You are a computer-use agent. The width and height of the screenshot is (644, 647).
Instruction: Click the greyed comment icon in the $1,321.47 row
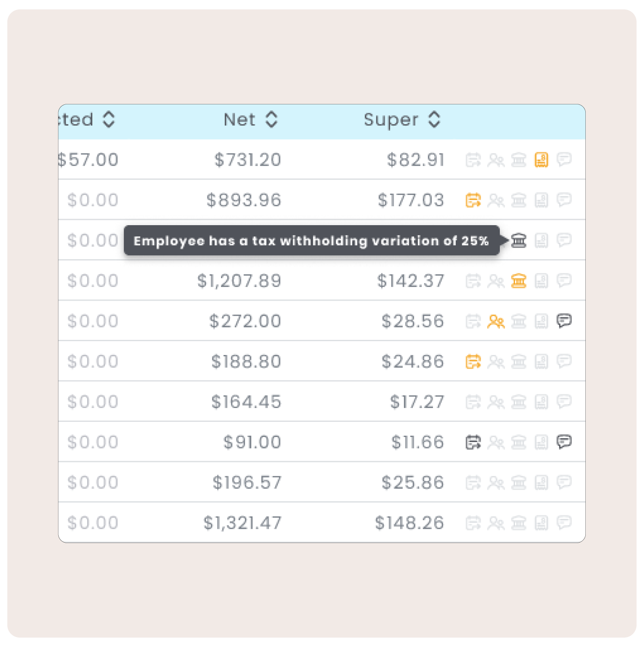point(564,522)
